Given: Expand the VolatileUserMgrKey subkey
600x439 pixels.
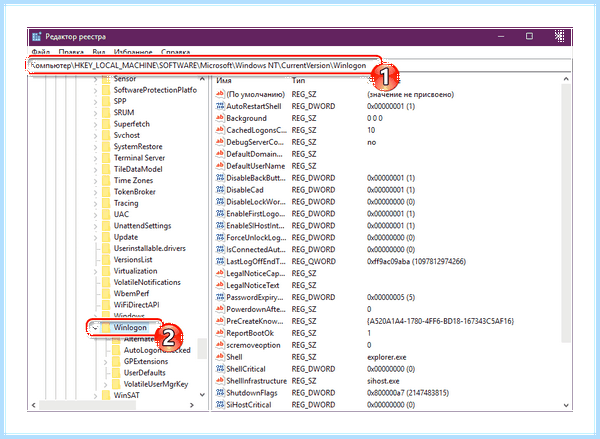Looking at the screenshot, I should coord(105,384).
